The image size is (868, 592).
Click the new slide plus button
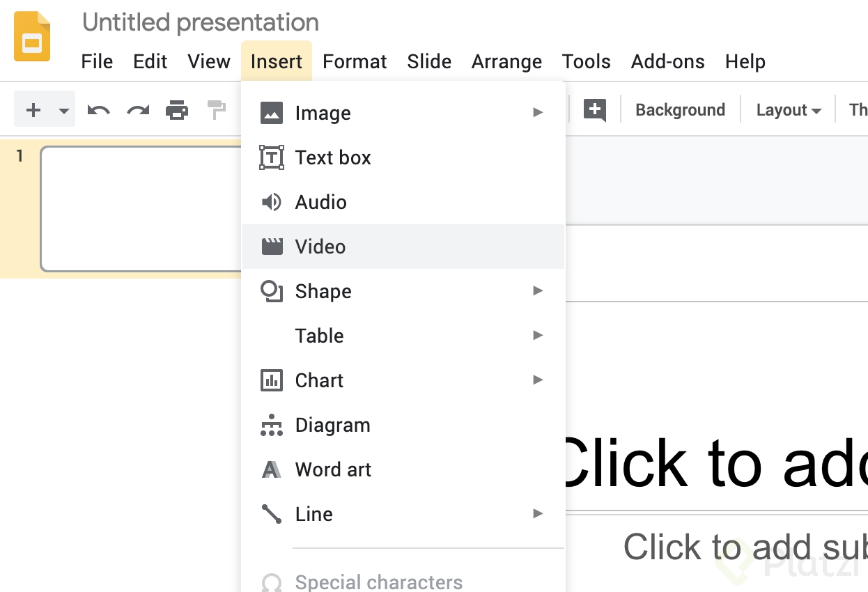[x=33, y=110]
